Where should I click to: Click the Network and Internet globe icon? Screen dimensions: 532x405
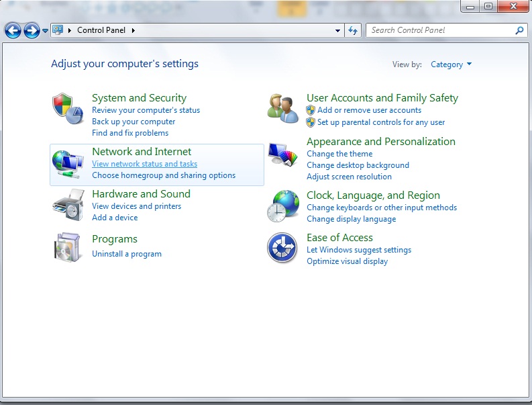pyautogui.click(x=69, y=164)
